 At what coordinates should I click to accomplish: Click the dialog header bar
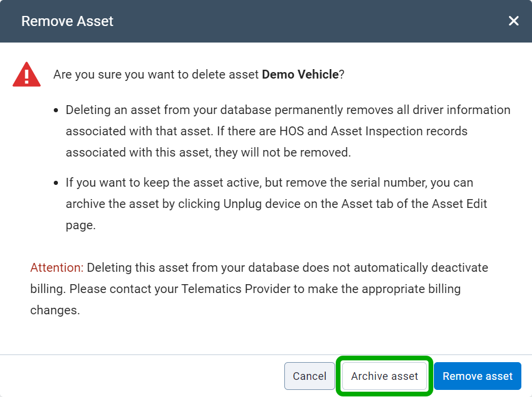pyautogui.click(x=266, y=21)
